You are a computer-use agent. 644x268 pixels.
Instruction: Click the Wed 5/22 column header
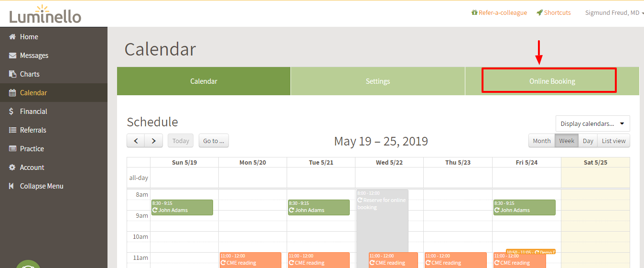(389, 162)
